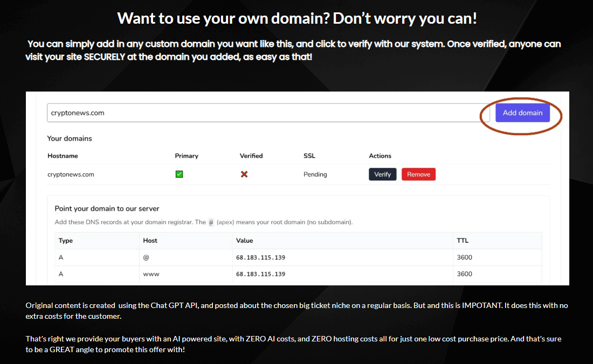Click the Hostname column header
Viewport: 593px width, 364px height.
click(63, 156)
